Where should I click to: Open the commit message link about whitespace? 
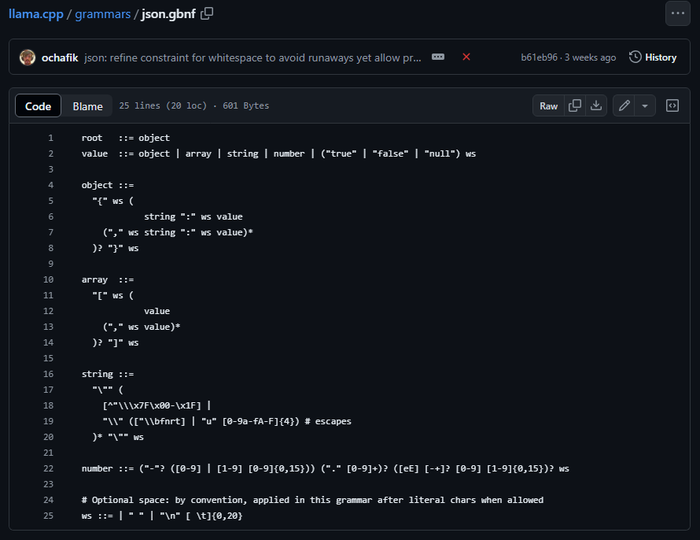tap(253, 58)
